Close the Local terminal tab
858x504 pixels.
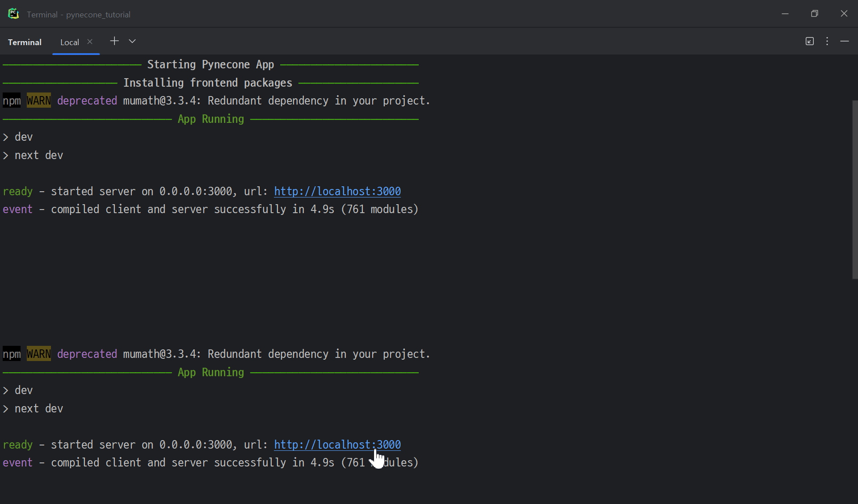[90, 42]
